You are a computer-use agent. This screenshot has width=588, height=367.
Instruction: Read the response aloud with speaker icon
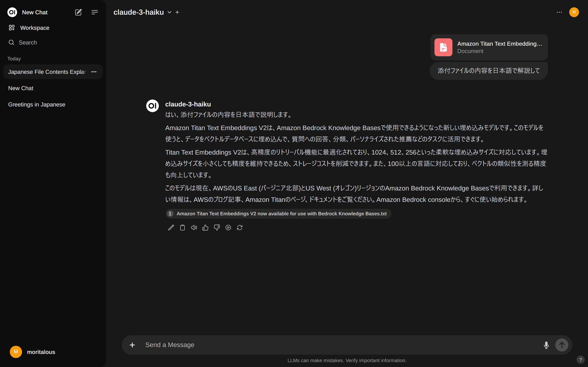194,227
